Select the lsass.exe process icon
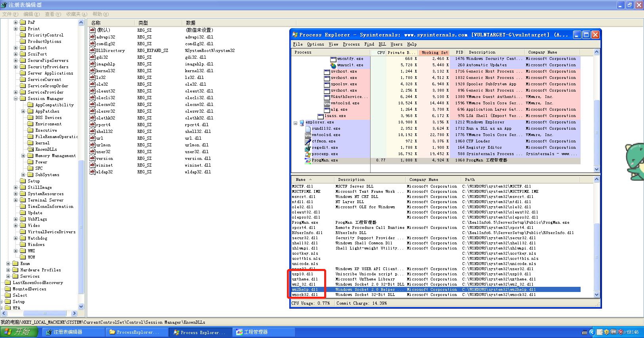The image size is (644, 338). click(x=321, y=116)
